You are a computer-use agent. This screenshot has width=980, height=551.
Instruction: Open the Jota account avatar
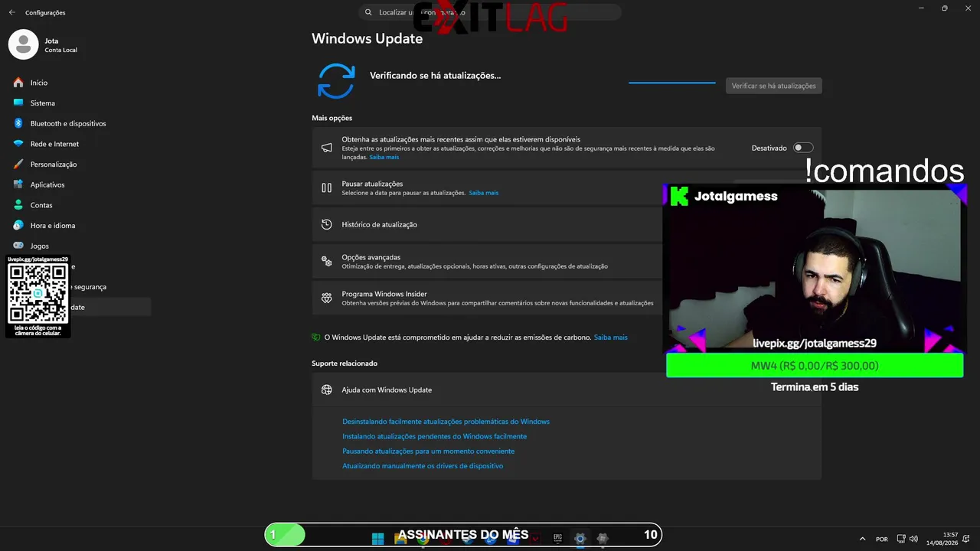click(23, 44)
